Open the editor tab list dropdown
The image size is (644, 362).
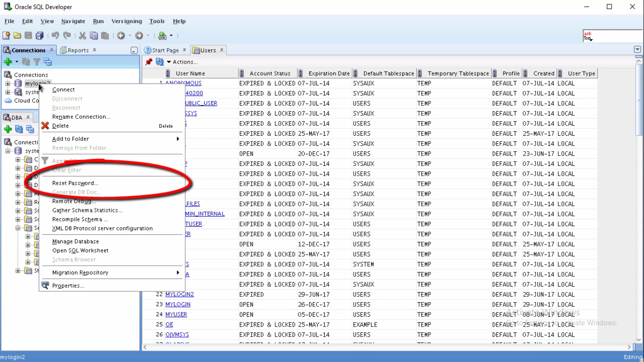pos(637,49)
